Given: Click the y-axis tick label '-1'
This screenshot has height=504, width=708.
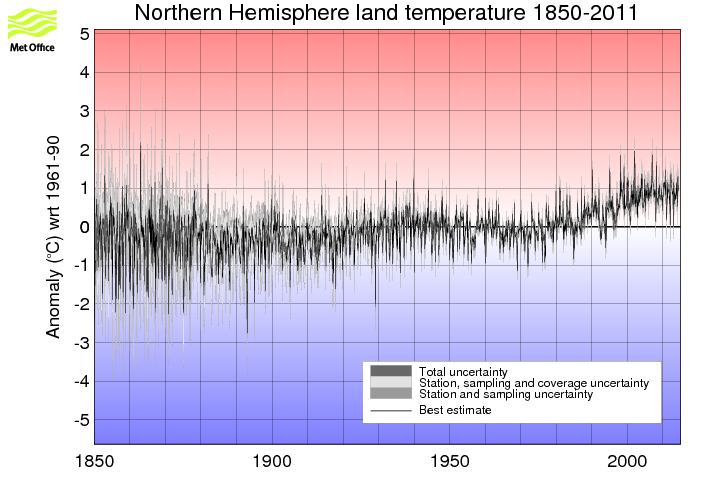Looking at the screenshot, I should tap(82, 266).
